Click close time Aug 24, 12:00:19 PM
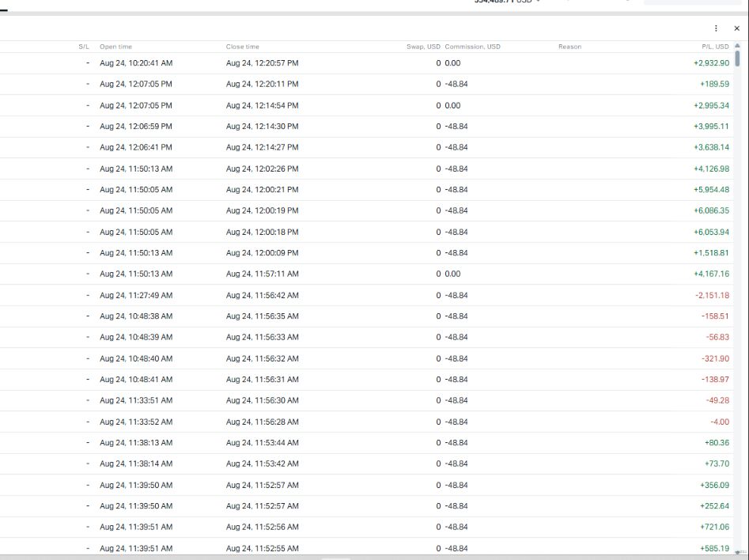 coord(263,210)
